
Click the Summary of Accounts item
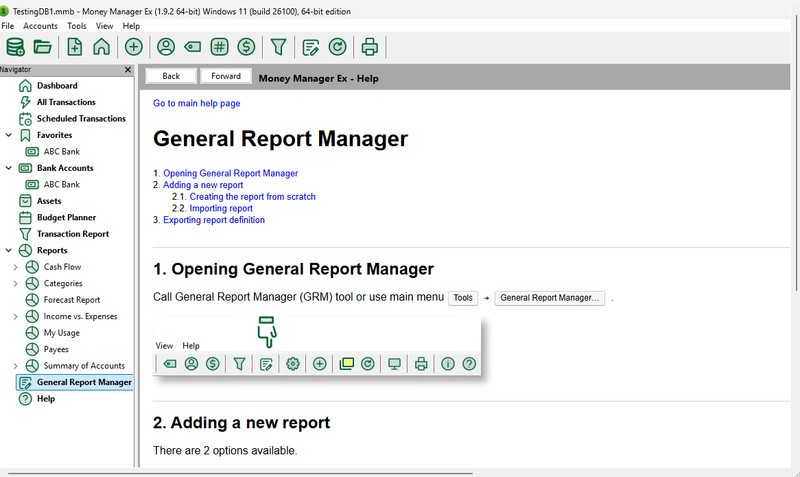click(84, 366)
